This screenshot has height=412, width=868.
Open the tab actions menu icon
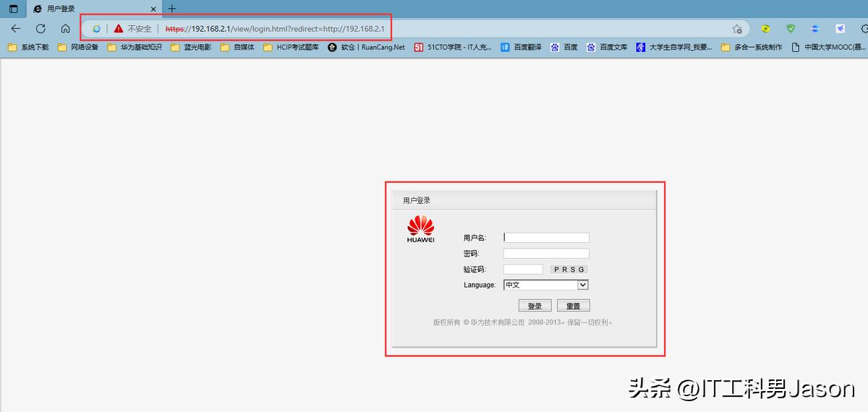(13, 9)
